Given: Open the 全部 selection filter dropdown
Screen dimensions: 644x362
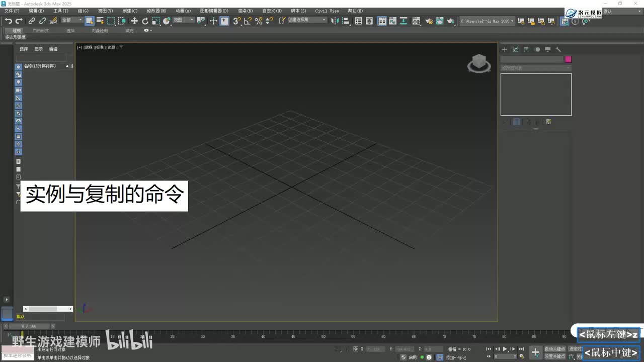Looking at the screenshot, I should click(x=72, y=20).
